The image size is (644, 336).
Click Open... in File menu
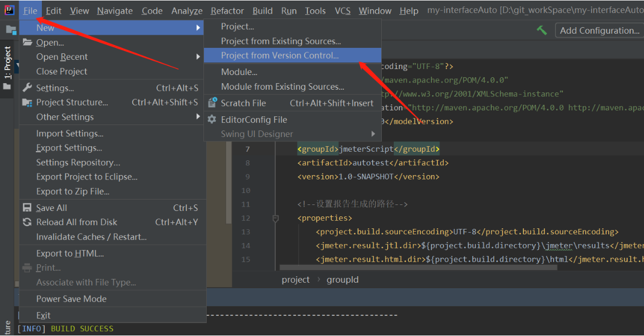112,42
